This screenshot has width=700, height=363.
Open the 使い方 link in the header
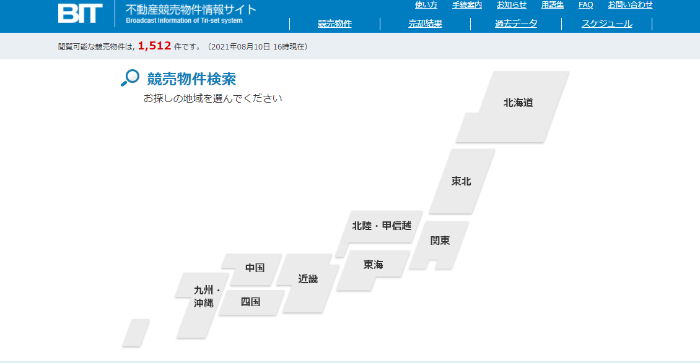coord(426,5)
